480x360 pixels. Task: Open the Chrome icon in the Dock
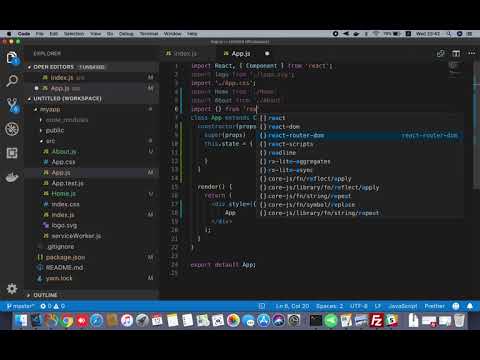(67, 321)
